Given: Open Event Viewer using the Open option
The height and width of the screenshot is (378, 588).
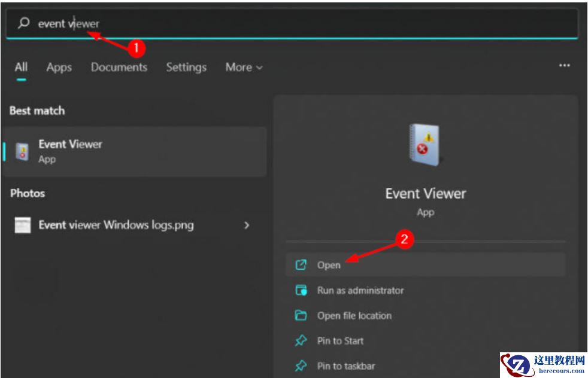Looking at the screenshot, I should click(329, 265).
